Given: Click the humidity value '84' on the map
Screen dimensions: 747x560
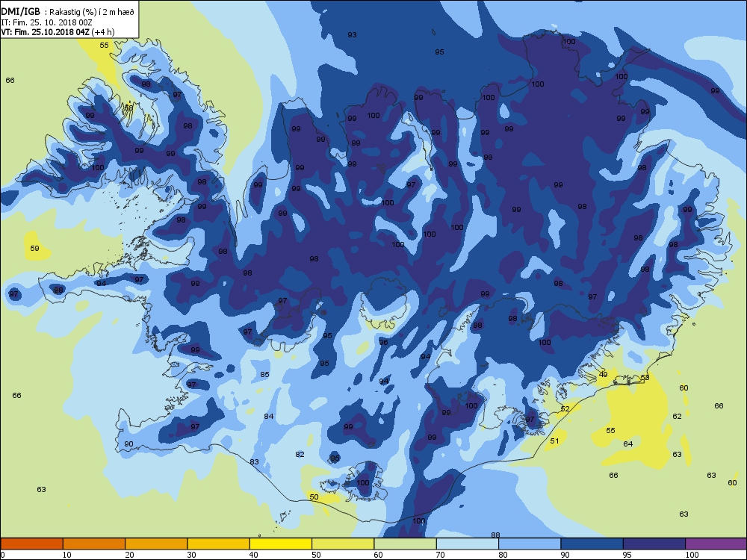Looking at the screenshot, I should (269, 416).
